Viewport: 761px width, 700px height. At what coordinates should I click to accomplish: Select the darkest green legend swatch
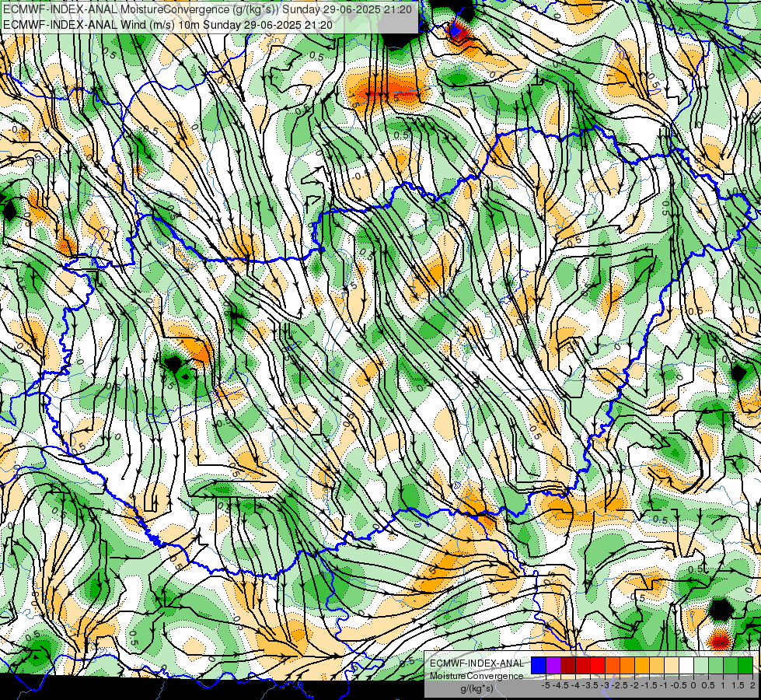point(745,665)
